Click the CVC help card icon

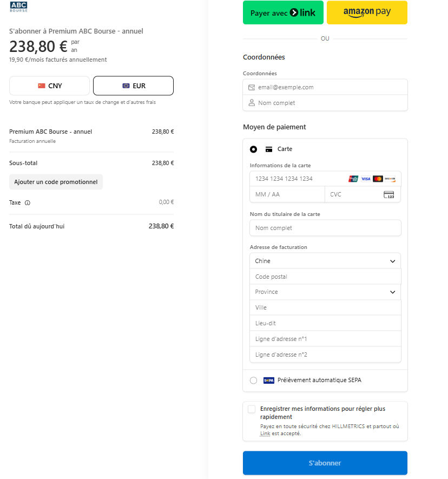pyautogui.click(x=389, y=195)
